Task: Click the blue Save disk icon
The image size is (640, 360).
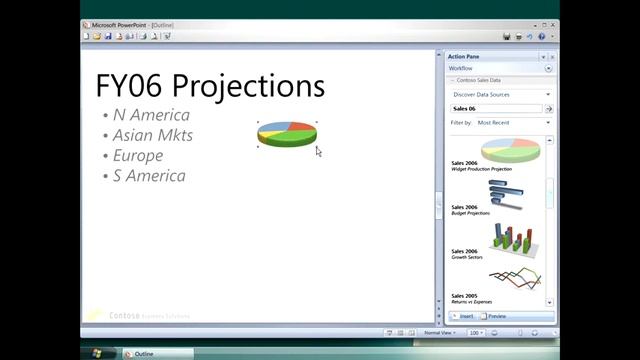Action: [108, 36]
